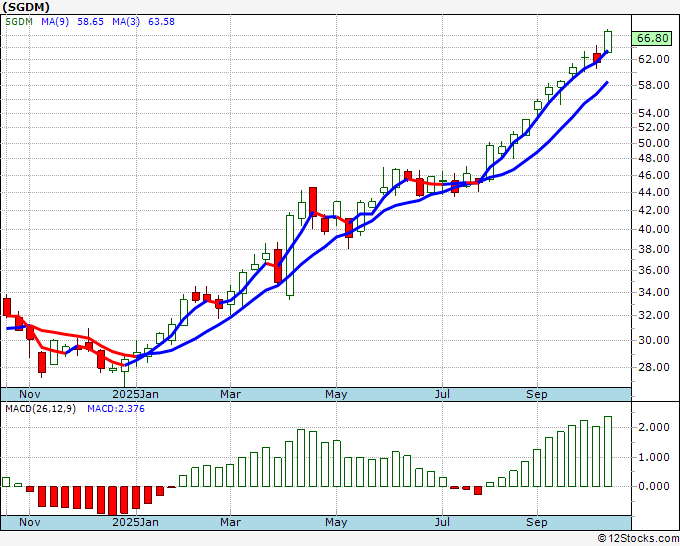Click the 58.00 price axis label
Screen dimensions: 680x546
(654, 85)
